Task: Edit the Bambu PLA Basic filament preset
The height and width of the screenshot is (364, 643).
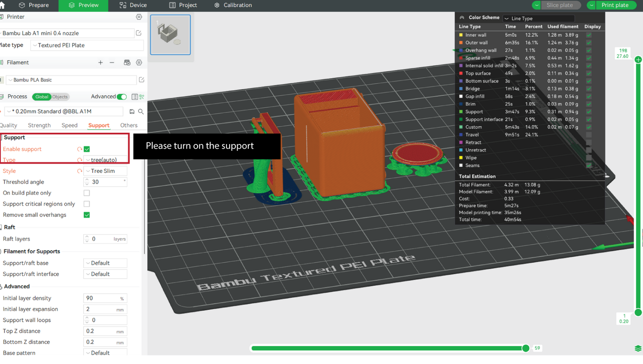Action: (142, 80)
